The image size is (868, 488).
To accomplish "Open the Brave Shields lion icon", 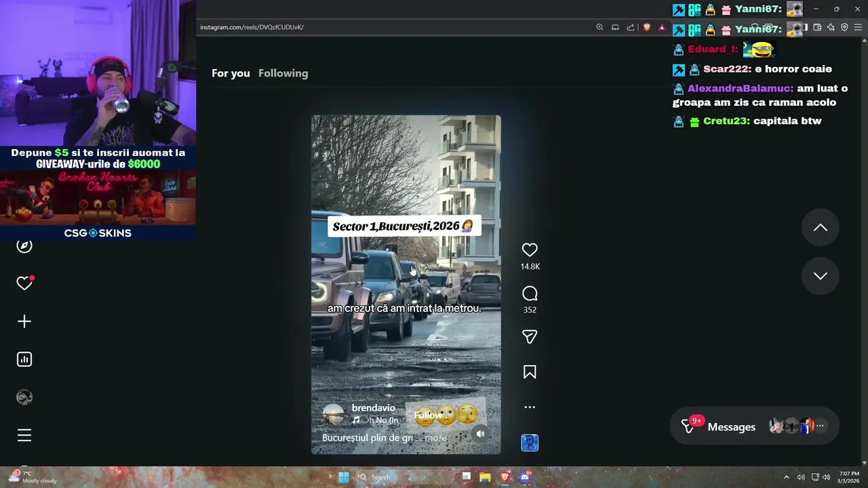I will [x=646, y=27].
